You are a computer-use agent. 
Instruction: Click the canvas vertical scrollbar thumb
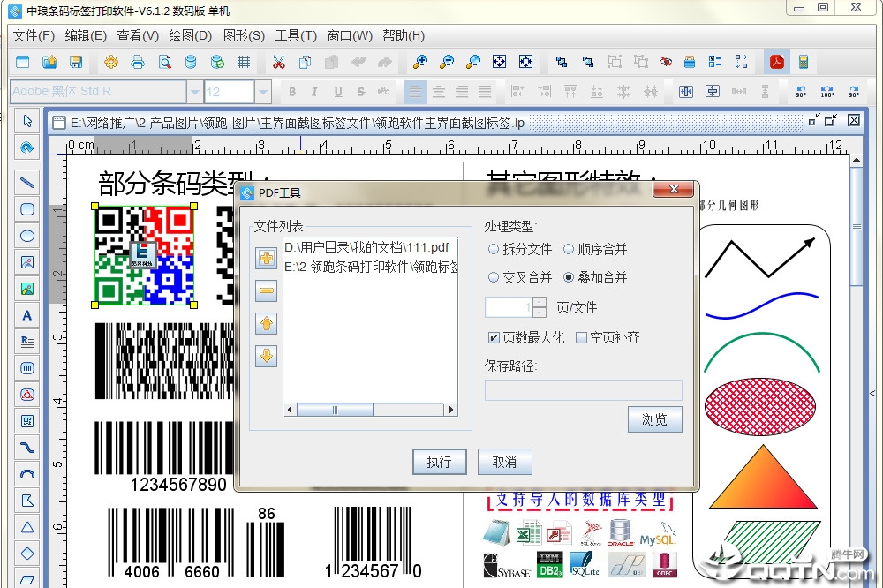tap(857, 227)
